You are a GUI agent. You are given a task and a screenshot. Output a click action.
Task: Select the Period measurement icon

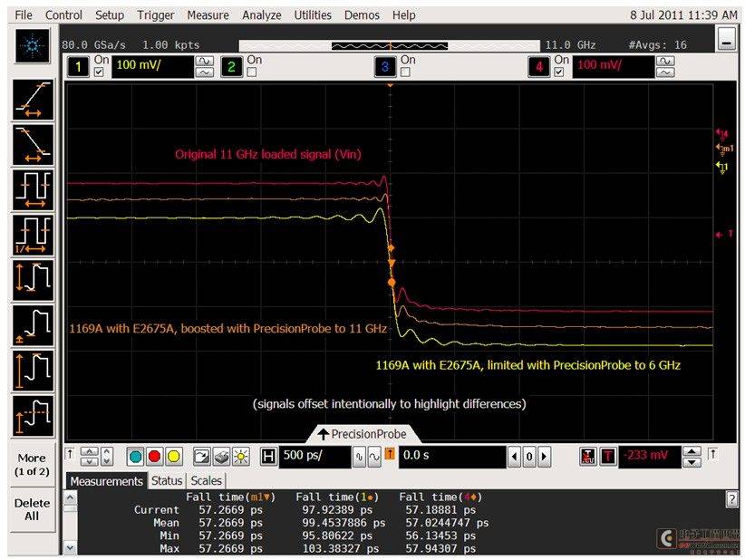click(33, 190)
